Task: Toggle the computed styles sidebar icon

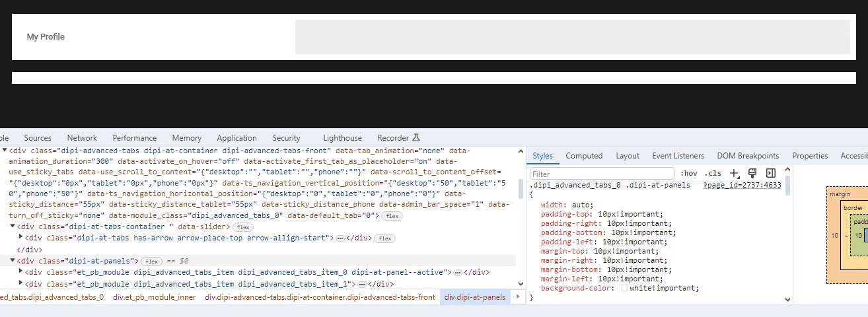Action: tap(770, 173)
